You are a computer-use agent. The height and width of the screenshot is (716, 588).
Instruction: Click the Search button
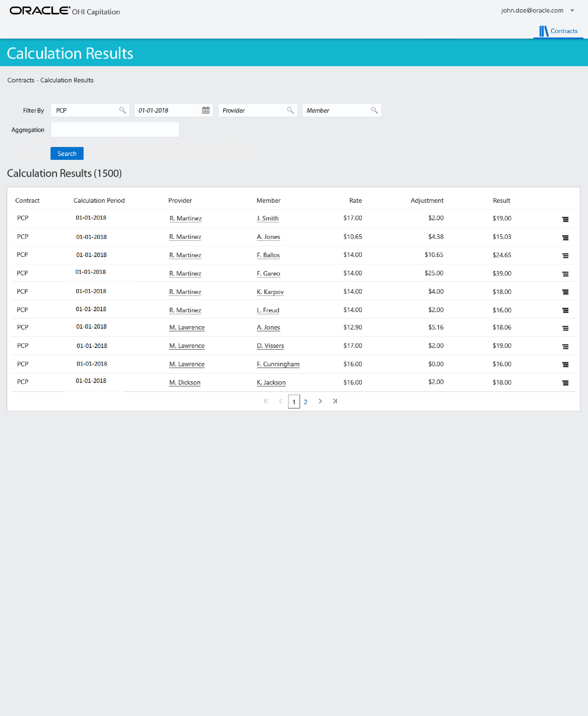pyautogui.click(x=67, y=153)
